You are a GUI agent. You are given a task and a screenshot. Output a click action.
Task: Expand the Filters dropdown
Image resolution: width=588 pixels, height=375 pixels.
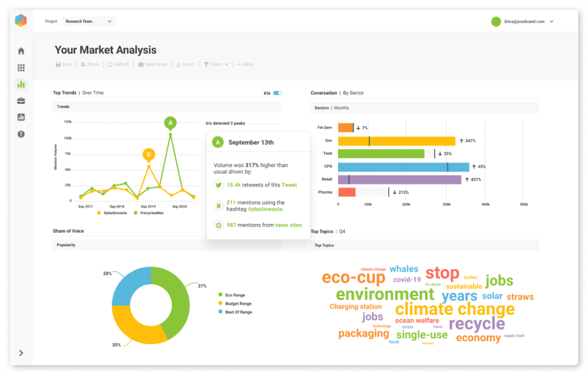pos(216,64)
